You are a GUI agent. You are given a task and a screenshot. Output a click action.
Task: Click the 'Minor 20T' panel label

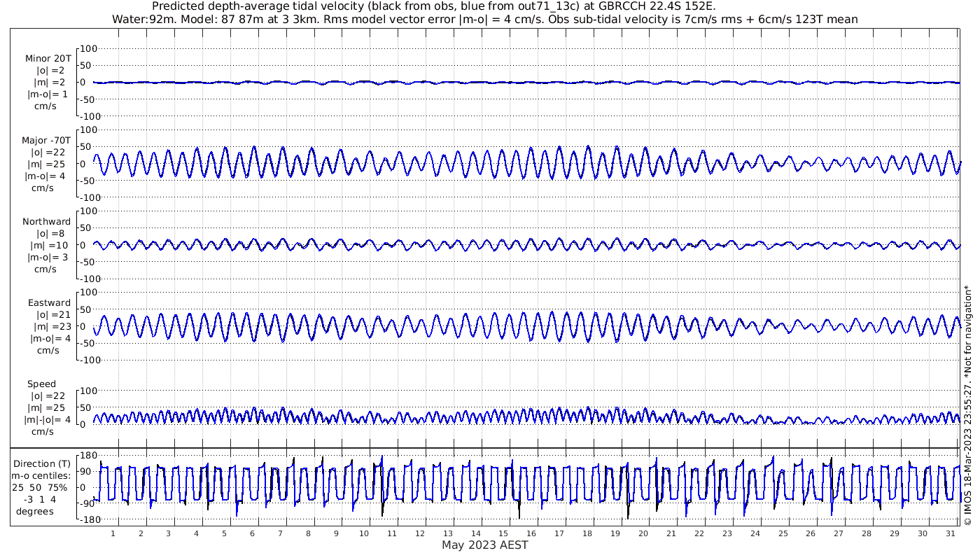(48, 59)
